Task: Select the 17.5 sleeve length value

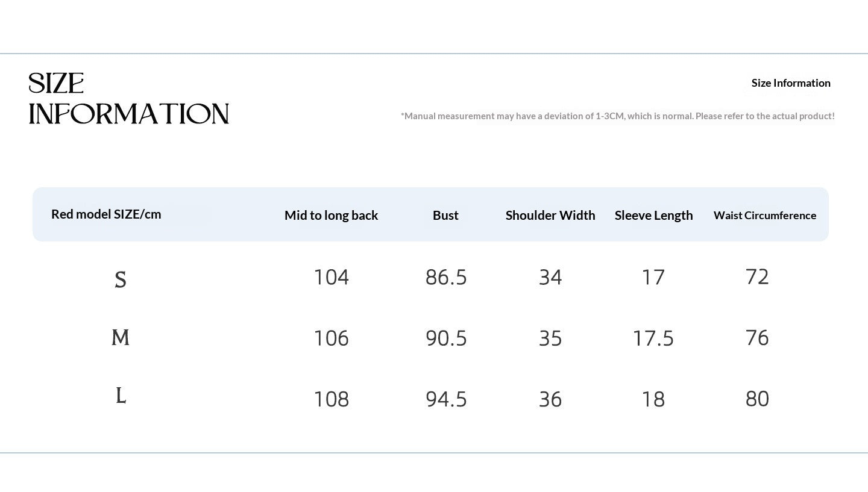Action: coord(653,338)
